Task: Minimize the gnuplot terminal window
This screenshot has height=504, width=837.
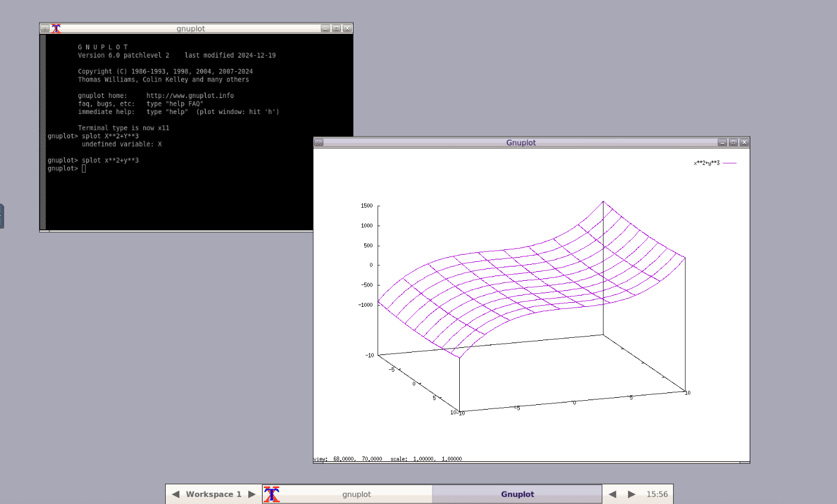Action: [326, 28]
